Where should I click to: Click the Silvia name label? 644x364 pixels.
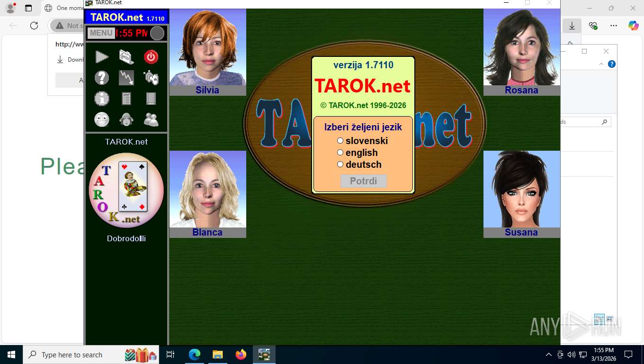click(x=207, y=90)
